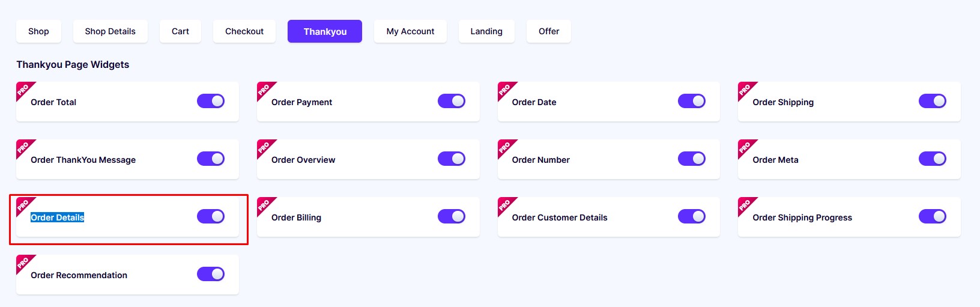Switch to the Checkout tab
The width and height of the screenshot is (980, 307).
click(x=244, y=31)
